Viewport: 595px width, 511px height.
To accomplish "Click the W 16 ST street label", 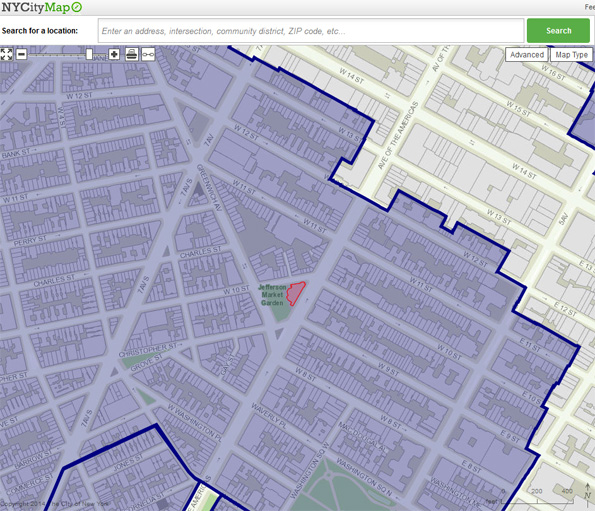I will (553, 72).
